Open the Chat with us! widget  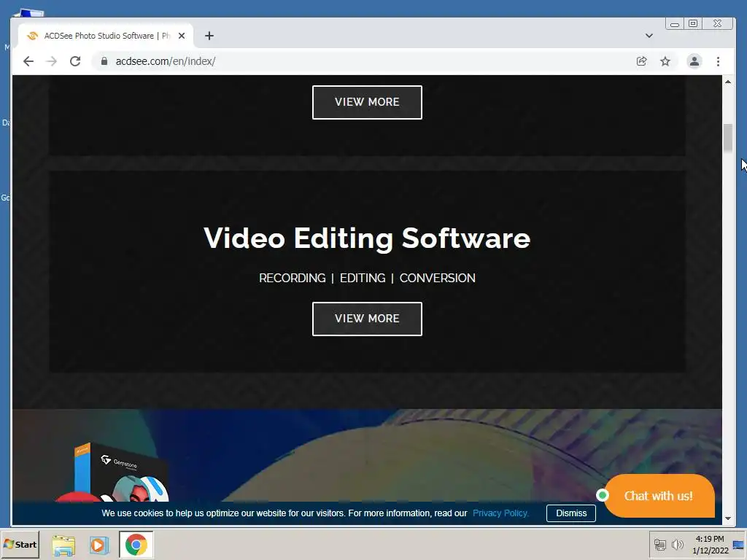[659, 496]
